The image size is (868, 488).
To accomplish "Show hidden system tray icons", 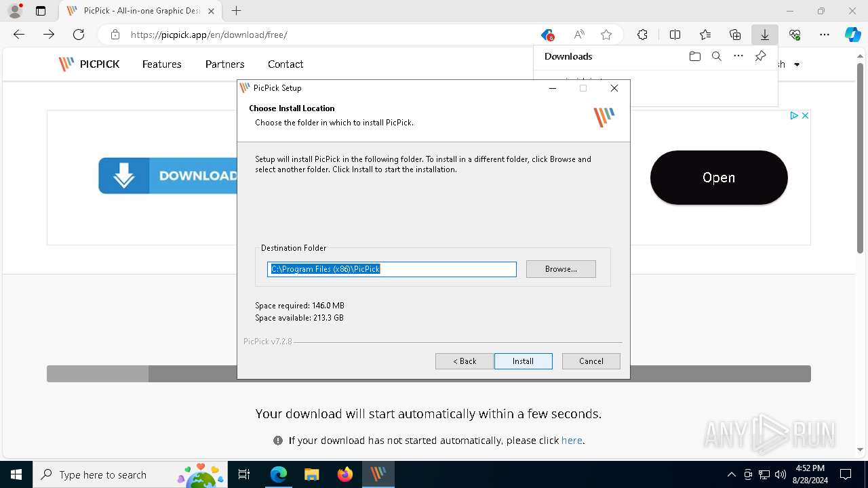I will (x=731, y=474).
